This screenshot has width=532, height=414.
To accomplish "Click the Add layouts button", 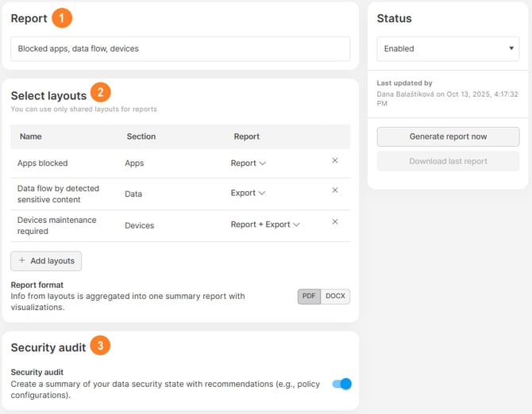I will coord(46,261).
